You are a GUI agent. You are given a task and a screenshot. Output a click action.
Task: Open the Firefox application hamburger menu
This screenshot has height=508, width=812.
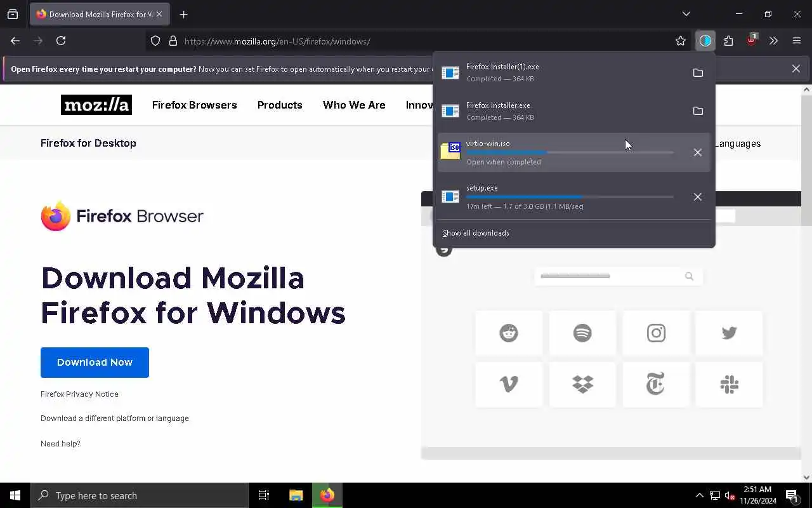(x=797, y=41)
